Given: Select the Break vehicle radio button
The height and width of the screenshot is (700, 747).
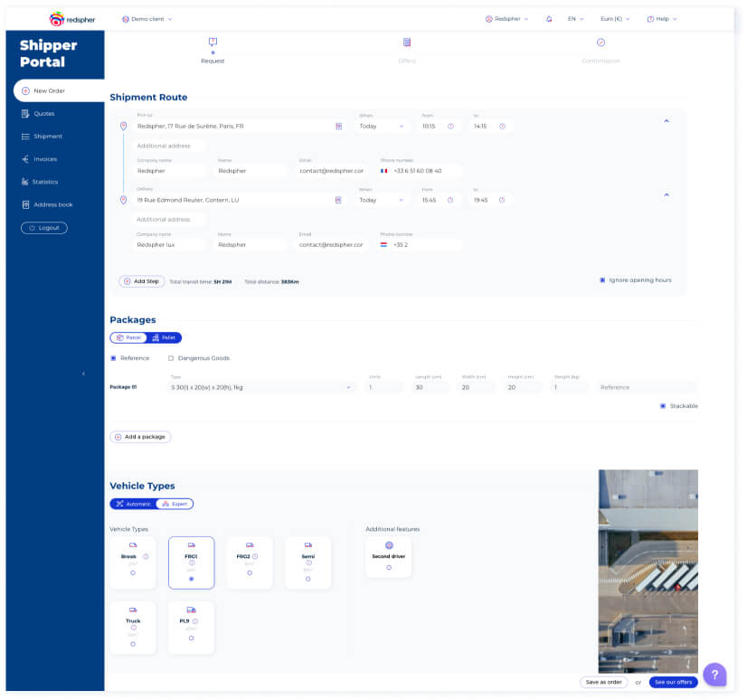Looking at the screenshot, I should (133, 573).
